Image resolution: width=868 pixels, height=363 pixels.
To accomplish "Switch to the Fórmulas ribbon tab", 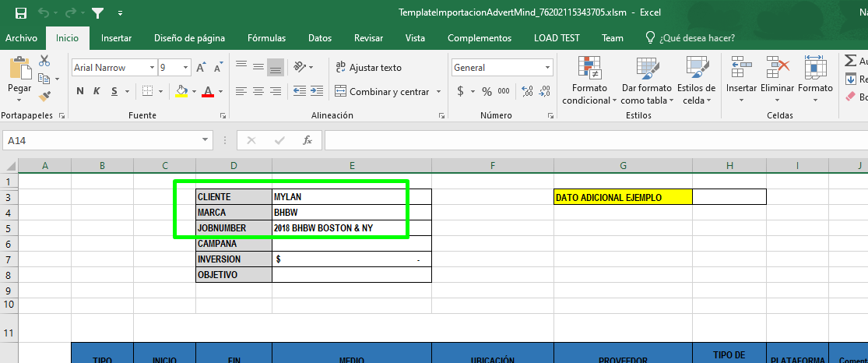I will point(266,38).
